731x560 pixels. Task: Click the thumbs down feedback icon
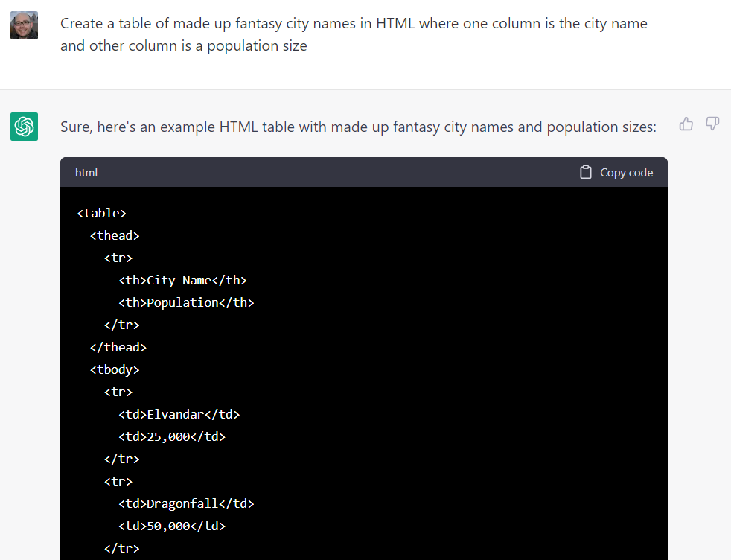click(712, 124)
